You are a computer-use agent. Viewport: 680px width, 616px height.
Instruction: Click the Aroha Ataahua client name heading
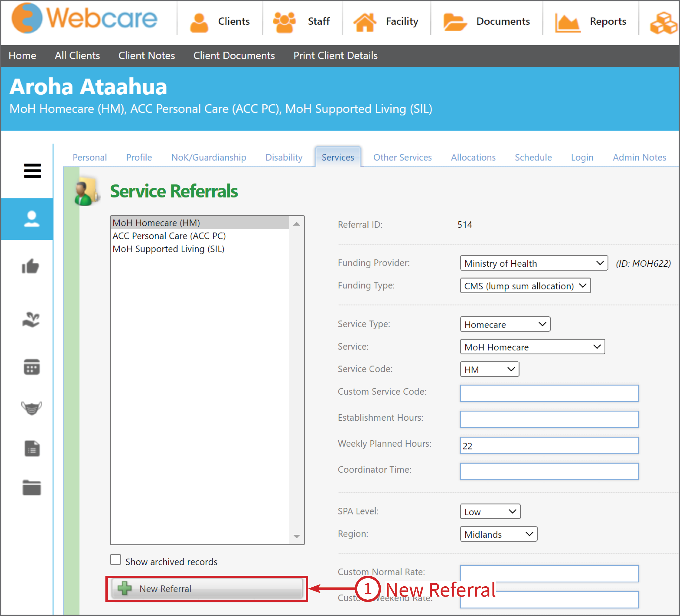click(x=89, y=87)
